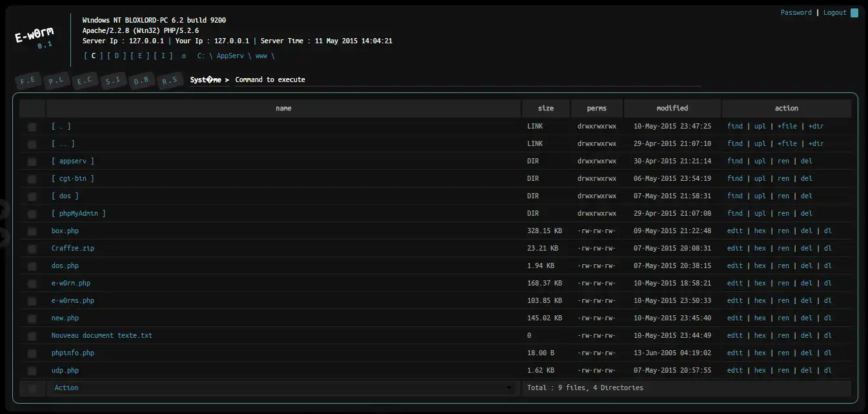Open the [ appserv ] folder
868x414 pixels.
(x=73, y=161)
